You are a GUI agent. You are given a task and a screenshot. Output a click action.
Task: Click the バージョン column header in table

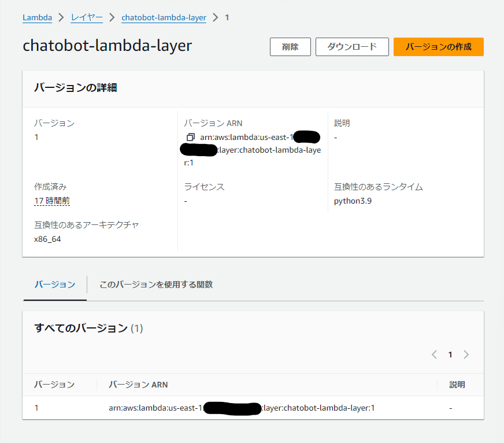[x=54, y=385]
